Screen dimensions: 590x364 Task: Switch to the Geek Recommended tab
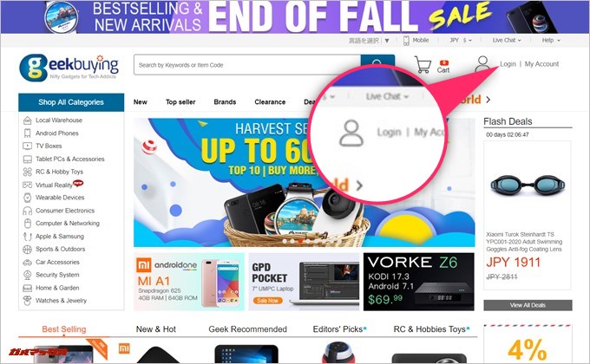coord(247,329)
